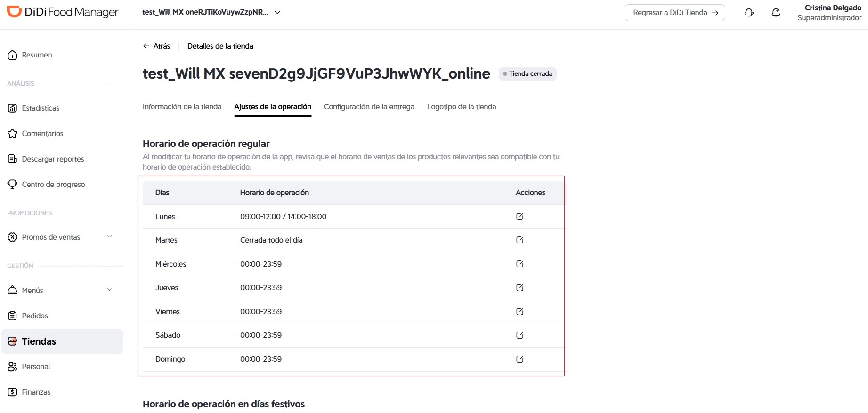Edit Sábado operating hours
This screenshot has width=868, height=413.
pyautogui.click(x=520, y=335)
